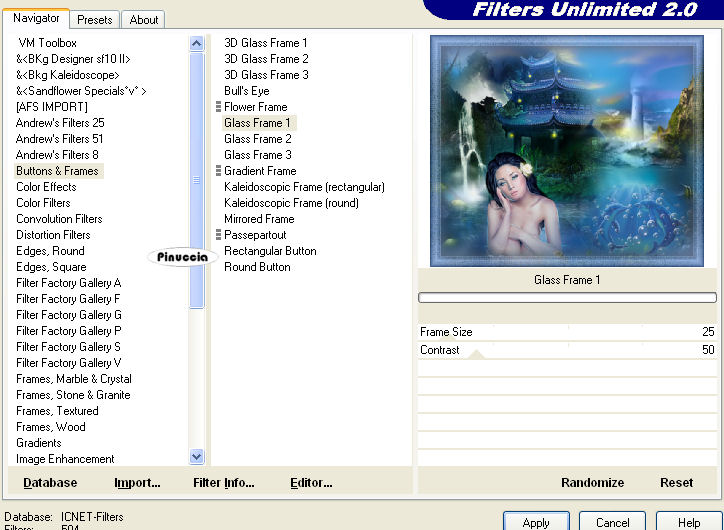Open Help for Filters Unlimited

pos(689,522)
